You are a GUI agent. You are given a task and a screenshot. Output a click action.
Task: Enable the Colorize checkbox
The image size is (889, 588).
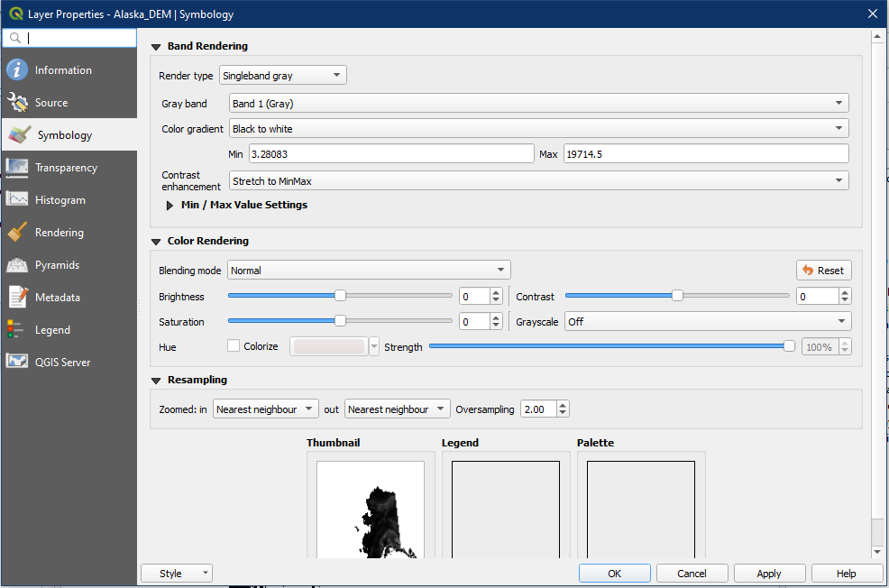[x=234, y=346]
